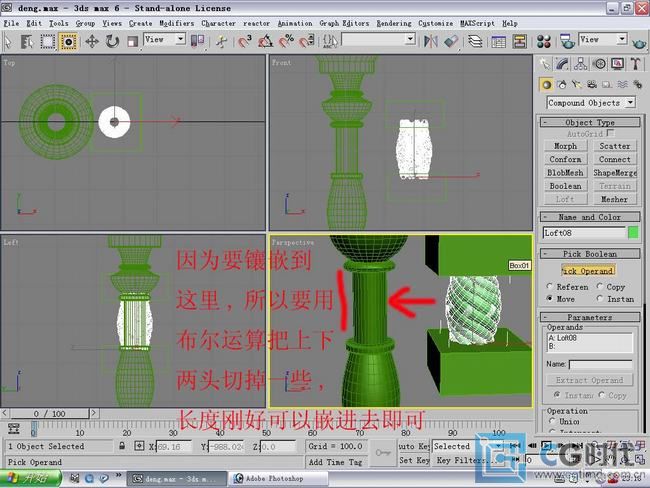650x488 pixels.
Task: Switch to Utilities hammer panel tab
Action: coord(635,63)
